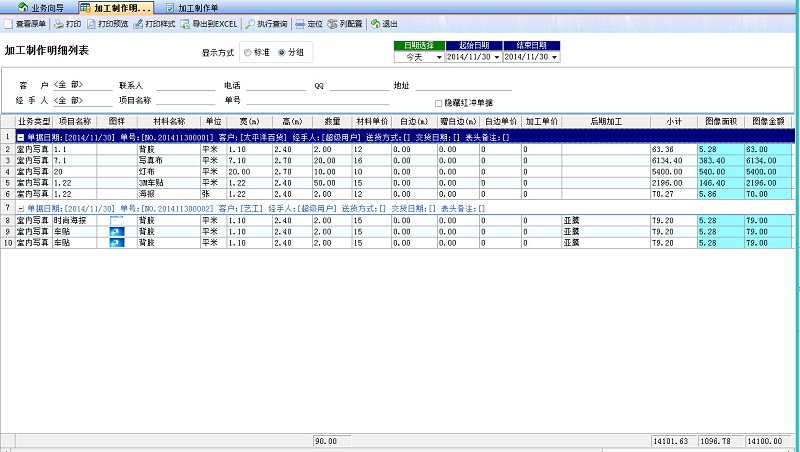Open 打印预览 print preview
Image resolution: width=800 pixels, height=452 pixels.
coord(92,23)
